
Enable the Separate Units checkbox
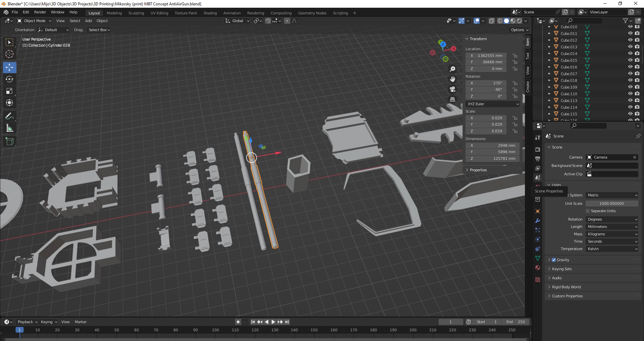[588, 211]
